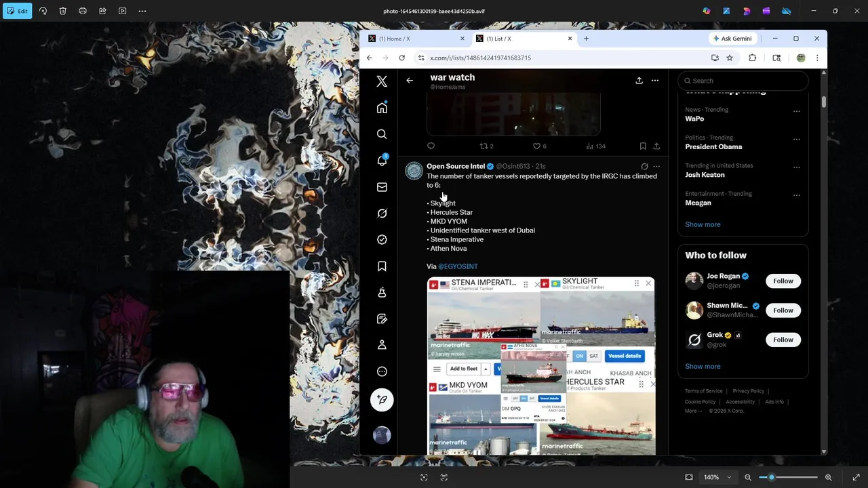This screenshot has height=488, width=868.
Task: Close the Home / X browser tab
Action: pos(462,39)
